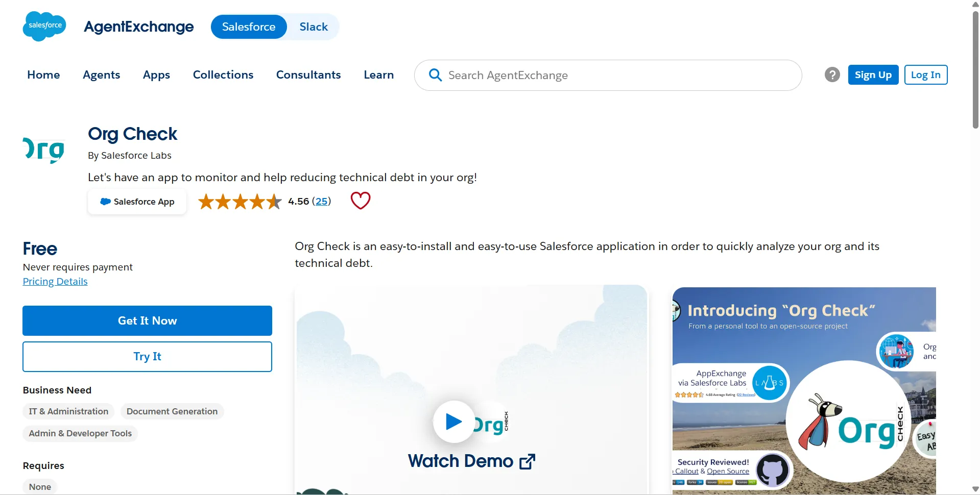
Task: Click the star rating graphic
Action: [240, 202]
